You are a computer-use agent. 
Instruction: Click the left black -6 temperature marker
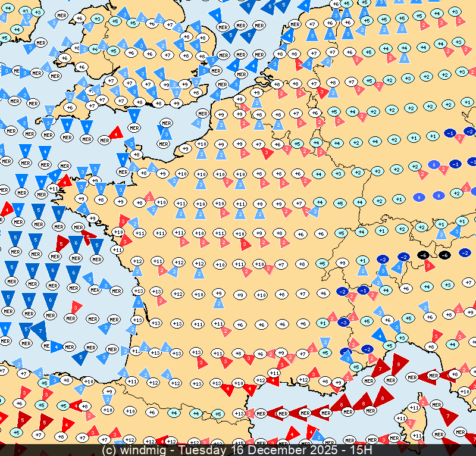point(423,255)
